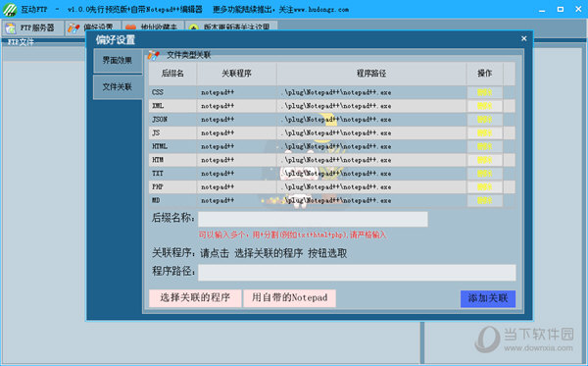The image size is (588, 366).
Task: Select the 文件关联 side tab
Action: (x=118, y=86)
